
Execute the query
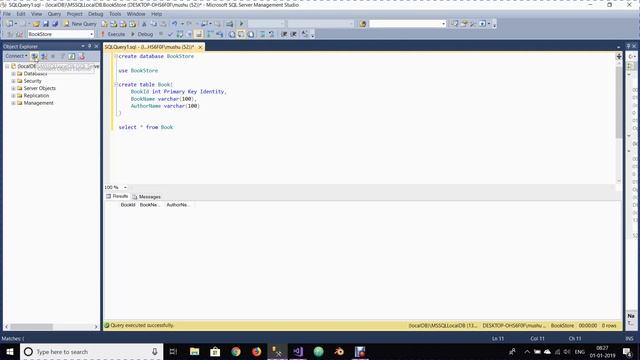tap(113, 34)
